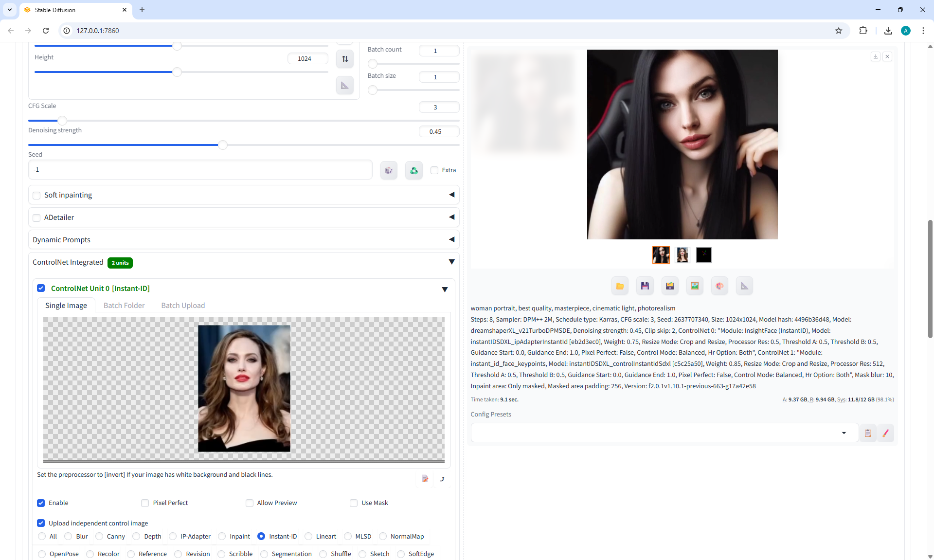Expand the Dynamic Prompts section
The height and width of the screenshot is (560, 934).
(x=451, y=240)
